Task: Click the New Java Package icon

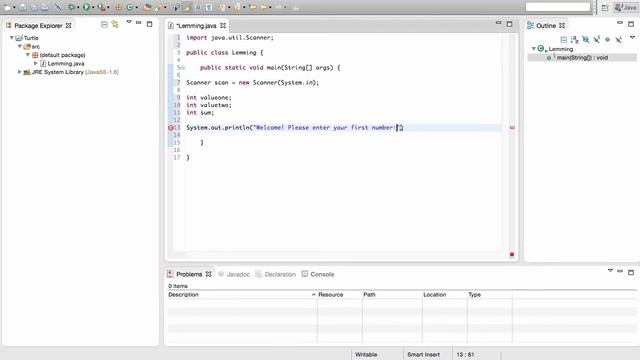Action: tap(118, 7)
